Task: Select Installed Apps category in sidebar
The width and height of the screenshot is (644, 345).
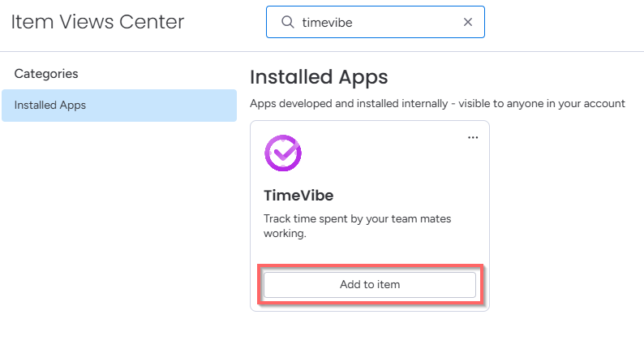Action: [119, 106]
